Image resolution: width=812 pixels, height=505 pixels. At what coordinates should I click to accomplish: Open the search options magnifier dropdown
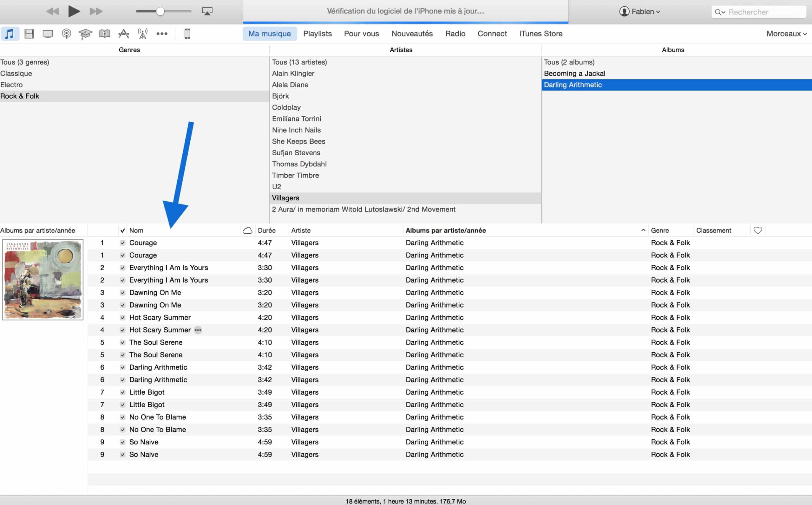[719, 12]
